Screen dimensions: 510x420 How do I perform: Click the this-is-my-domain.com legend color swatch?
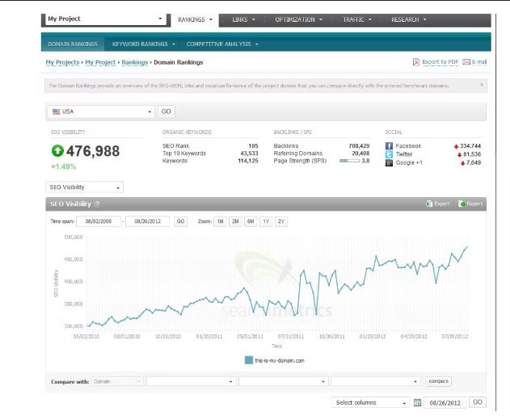[249, 360]
